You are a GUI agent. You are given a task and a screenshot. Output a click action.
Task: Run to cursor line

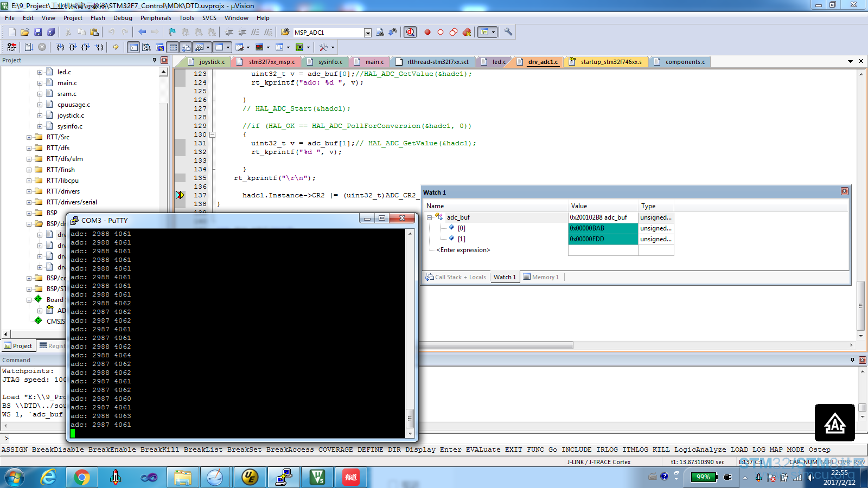pos(99,47)
